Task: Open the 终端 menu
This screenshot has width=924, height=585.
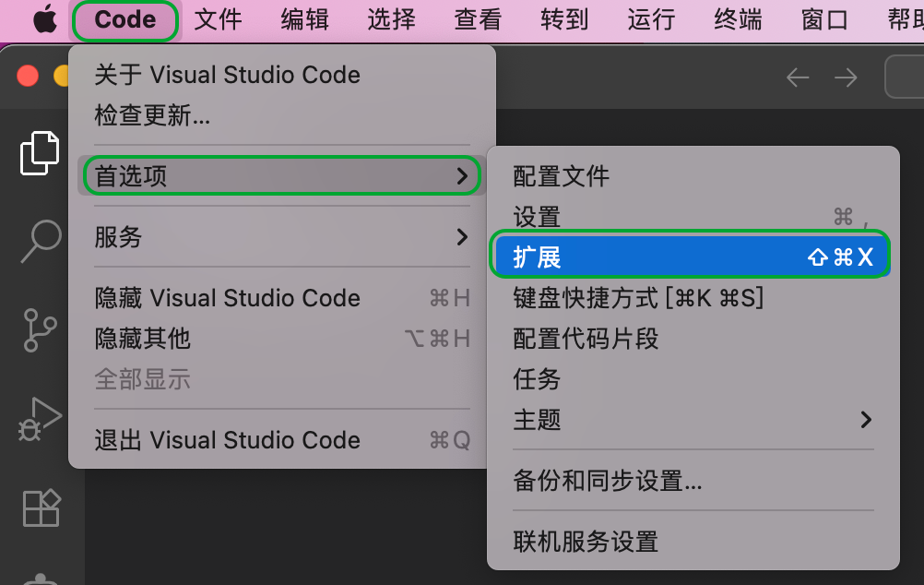Action: pyautogui.click(x=738, y=19)
